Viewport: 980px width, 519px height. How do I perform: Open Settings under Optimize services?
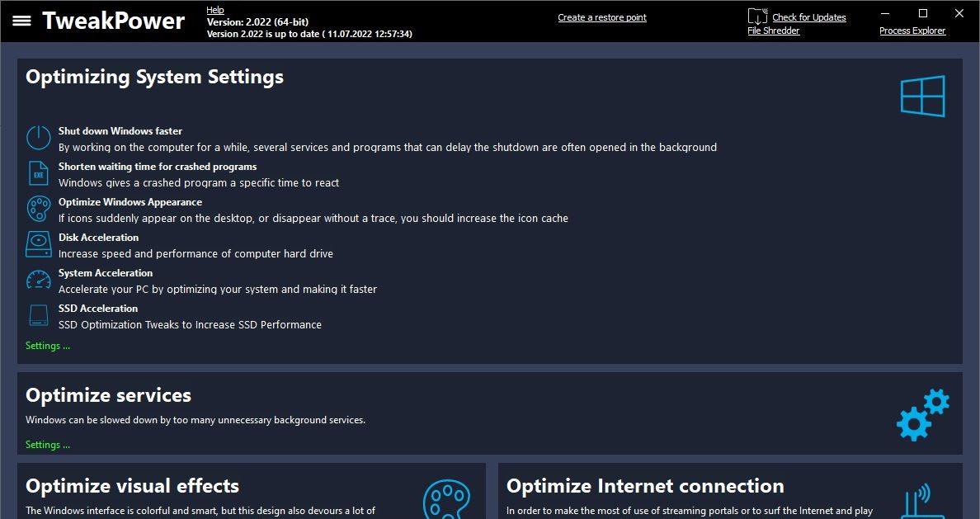(x=48, y=445)
